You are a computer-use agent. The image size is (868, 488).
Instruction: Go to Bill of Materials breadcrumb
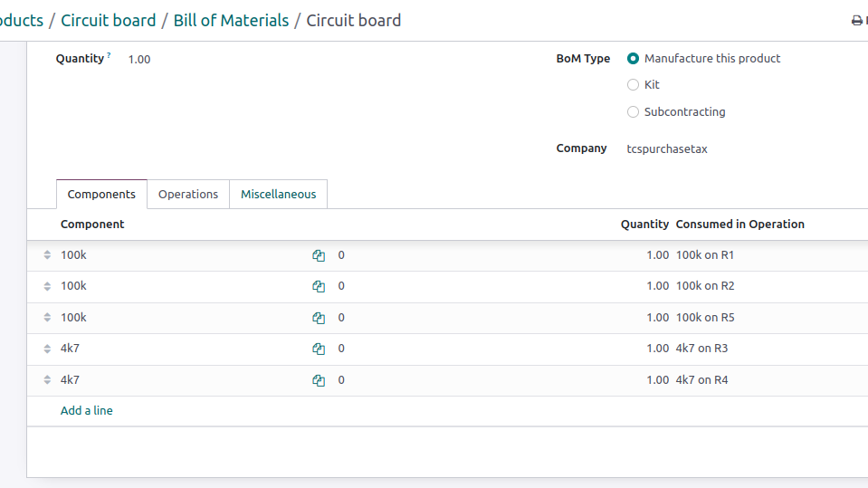click(231, 21)
